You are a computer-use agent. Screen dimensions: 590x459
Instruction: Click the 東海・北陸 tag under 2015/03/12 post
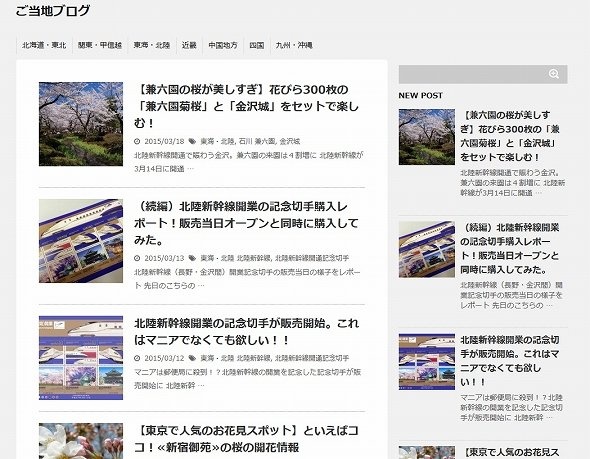click(x=217, y=358)
